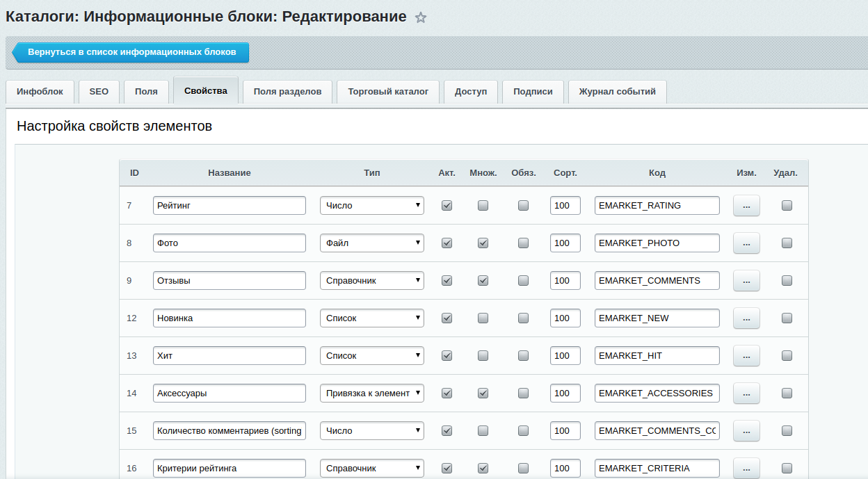Mark Хит property for deletion
The width and height of the screenshot is (868, 479).
click(787, 356)
